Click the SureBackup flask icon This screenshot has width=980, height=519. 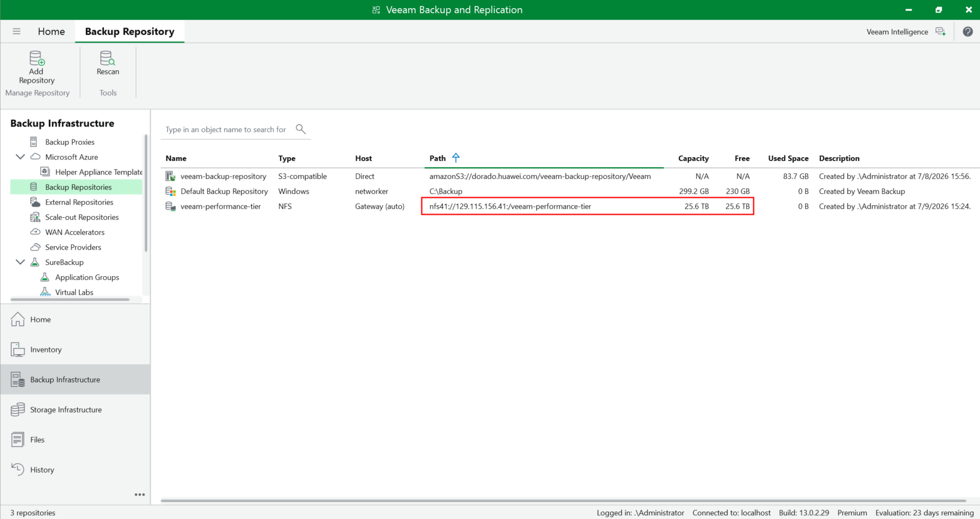point(35,262)
